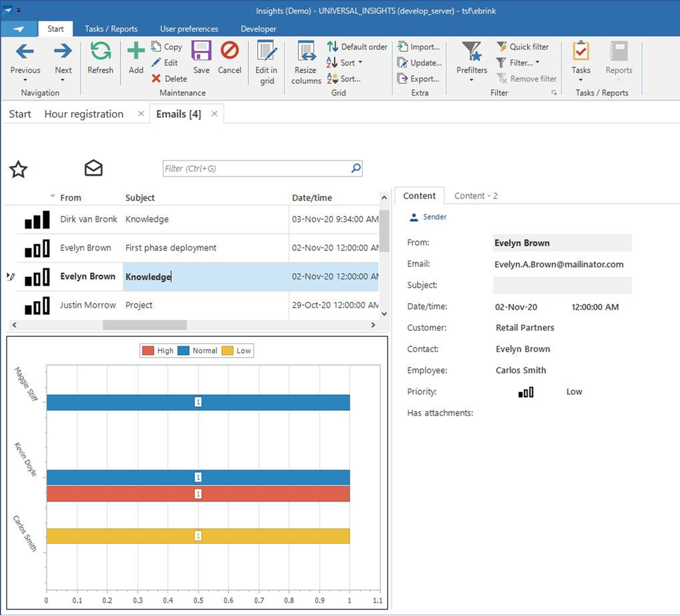The width and height of the screenshot is (680, 616).
Task: Click Remove filter option
Action: coord(527,79)
